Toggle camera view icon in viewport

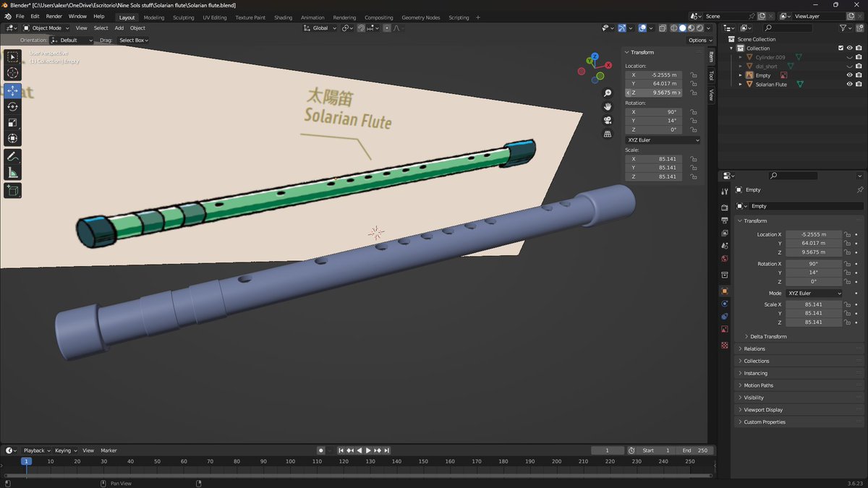point(608,120)
